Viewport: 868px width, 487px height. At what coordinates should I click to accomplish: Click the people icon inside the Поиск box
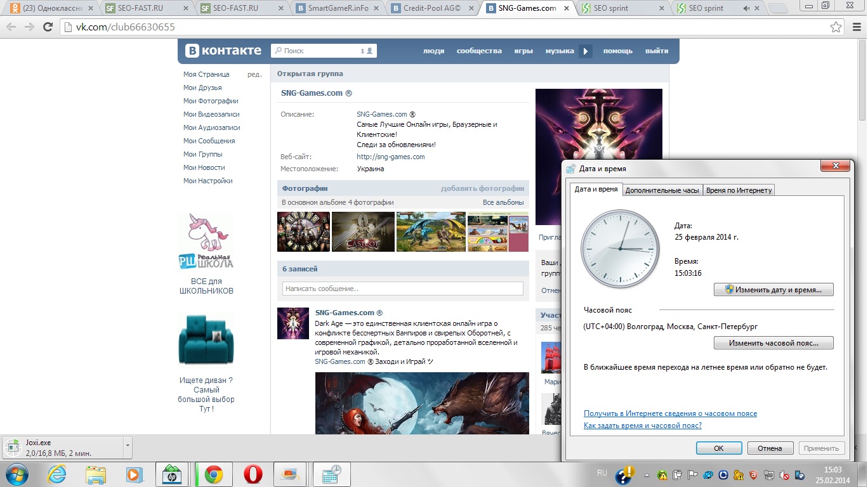(x=369, y=51)
